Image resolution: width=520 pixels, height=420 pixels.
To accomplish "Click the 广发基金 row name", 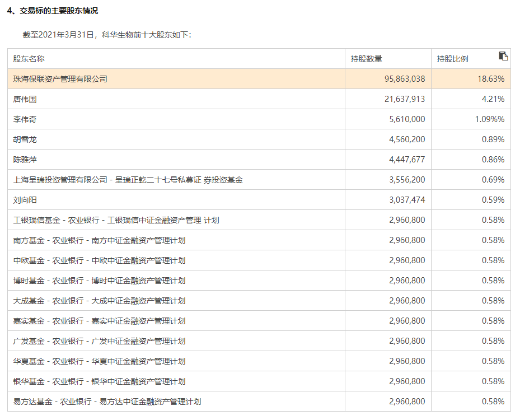I will click(x=99, y=342).
